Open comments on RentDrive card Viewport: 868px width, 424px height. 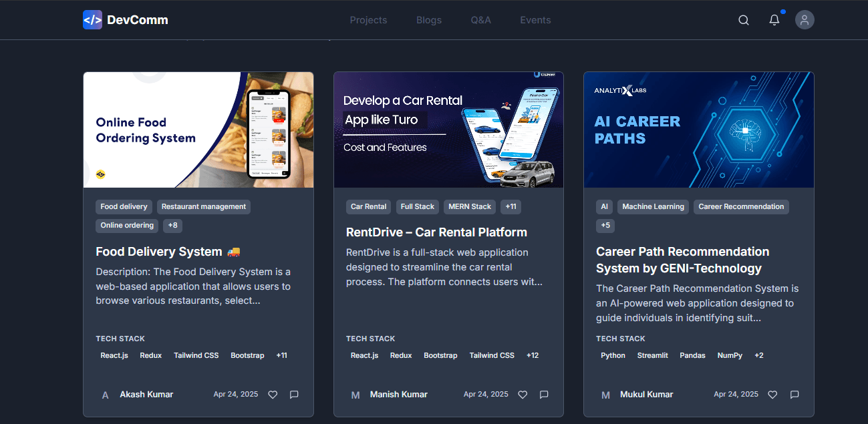click(x=544, y=395)
